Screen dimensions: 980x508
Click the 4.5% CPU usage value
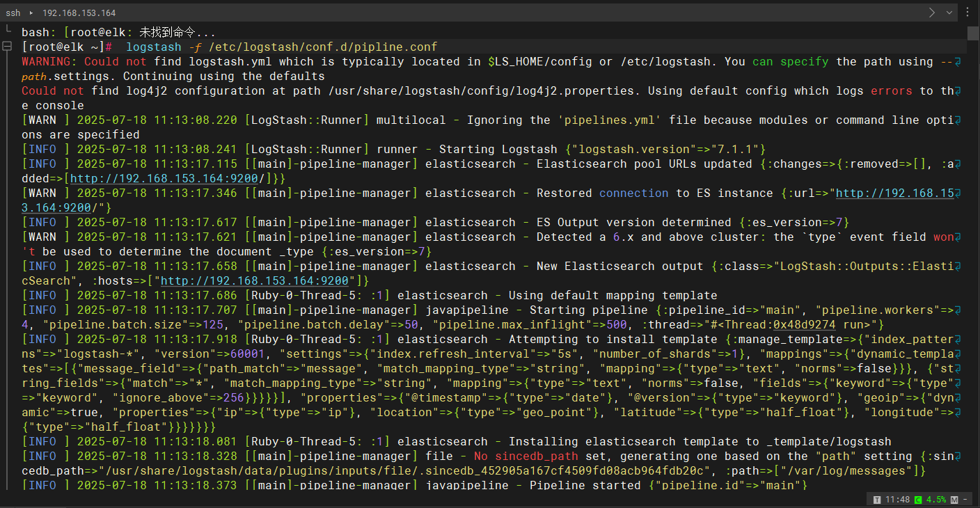(936, 500)
